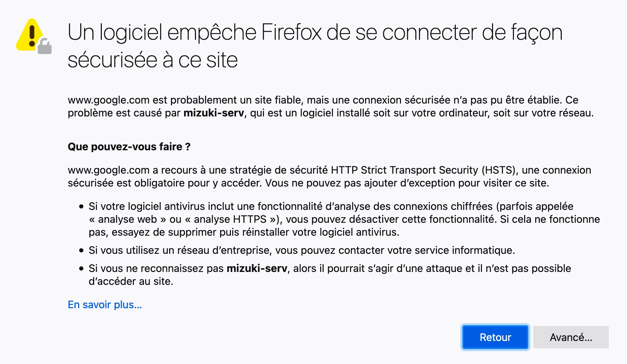
Task: Open the En savoir plus… link
Action: click(x=105, y=305)
